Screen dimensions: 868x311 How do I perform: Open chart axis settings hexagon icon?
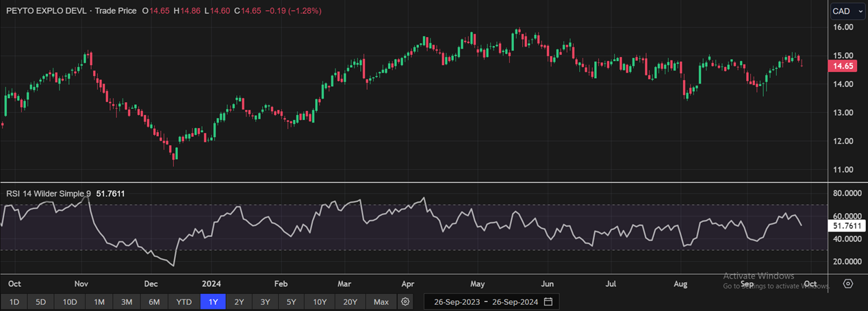[x=848, y=284]
